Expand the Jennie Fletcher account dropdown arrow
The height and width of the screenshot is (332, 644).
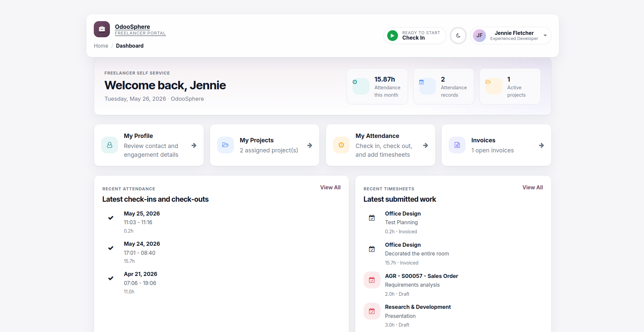click(x=545, y=36)
